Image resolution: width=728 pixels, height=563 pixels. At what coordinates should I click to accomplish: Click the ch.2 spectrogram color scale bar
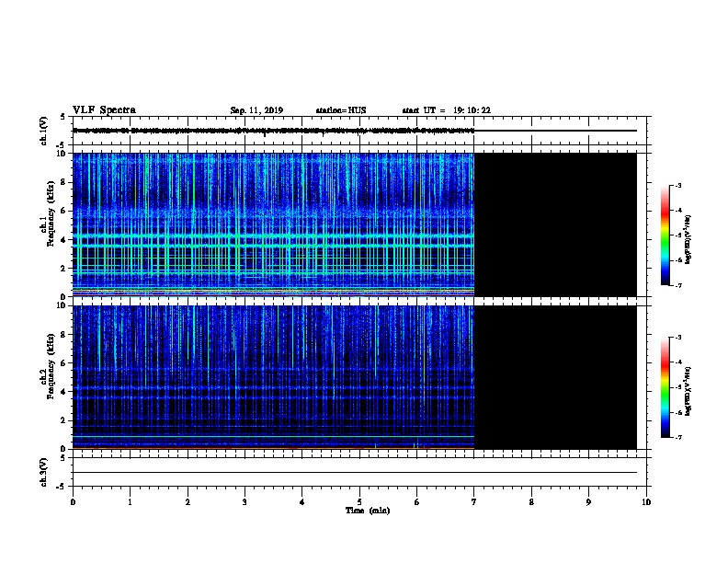click(665, 387)
